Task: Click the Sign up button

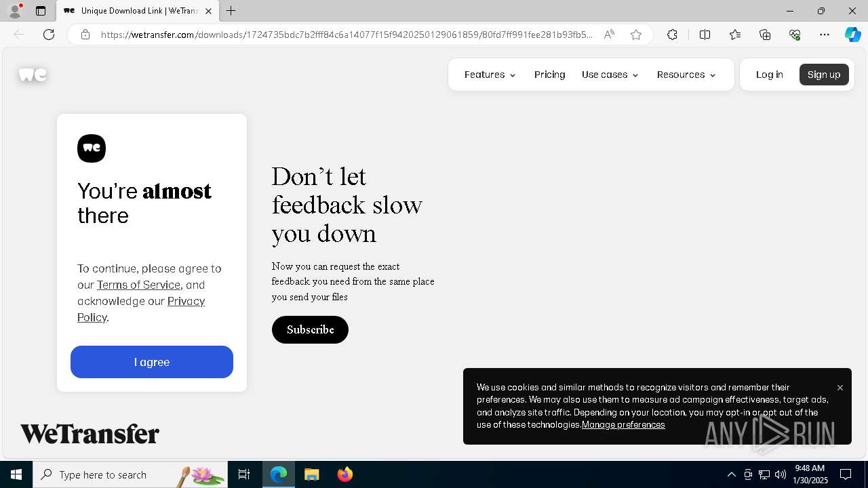Action: [x=824, y=75]
